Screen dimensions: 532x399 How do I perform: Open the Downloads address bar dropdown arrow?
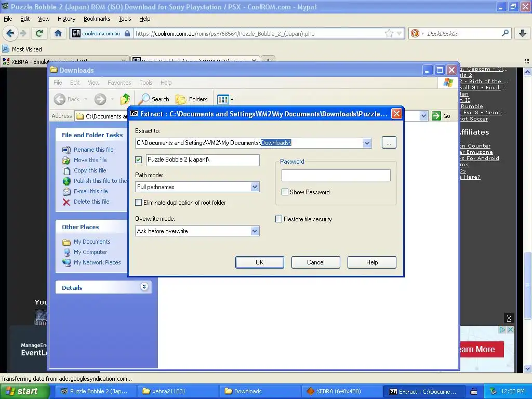(423, 116)
